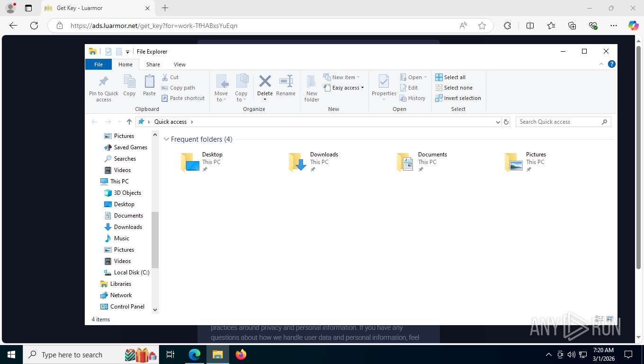The image size is (644, 364).
Task: Open the New item dropdown
Action: [342, 77]
